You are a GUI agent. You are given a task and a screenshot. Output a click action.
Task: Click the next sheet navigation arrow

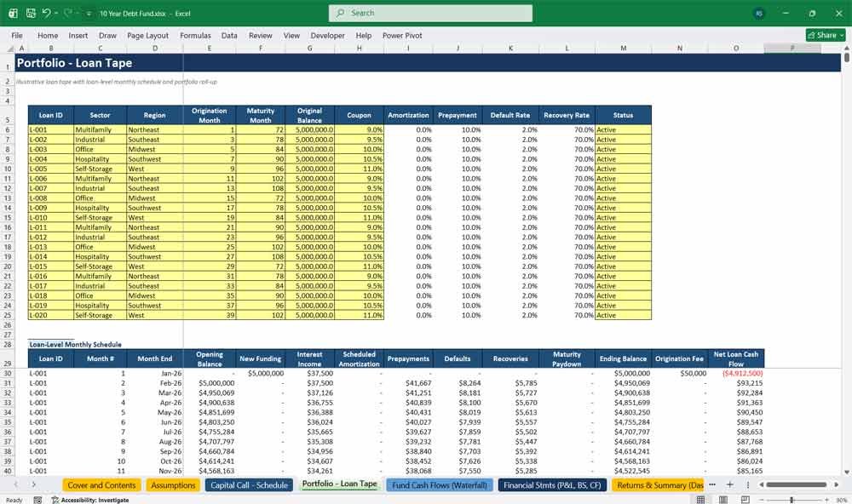(34, 484)
